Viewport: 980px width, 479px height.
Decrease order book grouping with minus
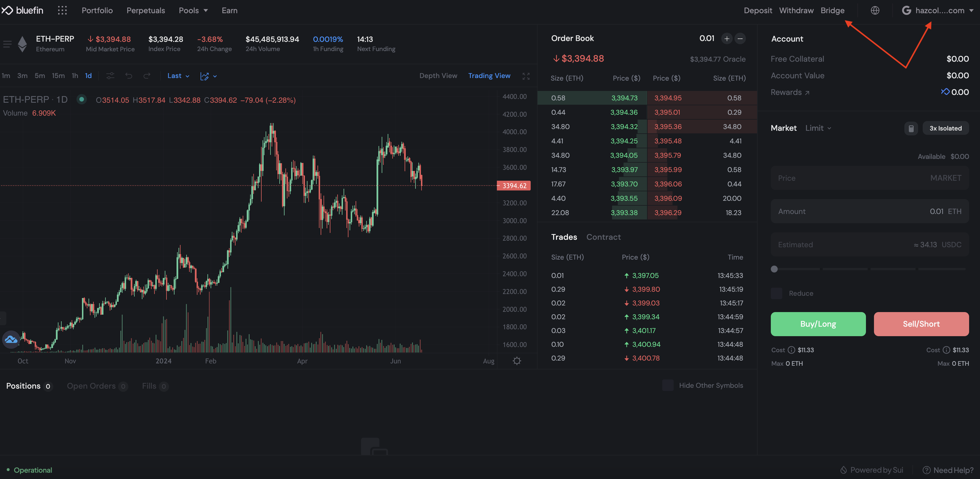740,38
